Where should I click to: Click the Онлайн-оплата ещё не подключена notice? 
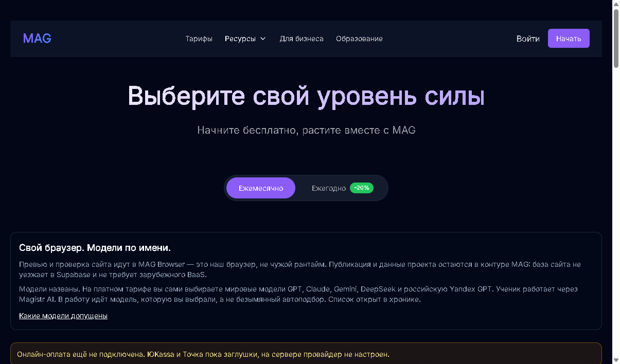coord(306,354)
